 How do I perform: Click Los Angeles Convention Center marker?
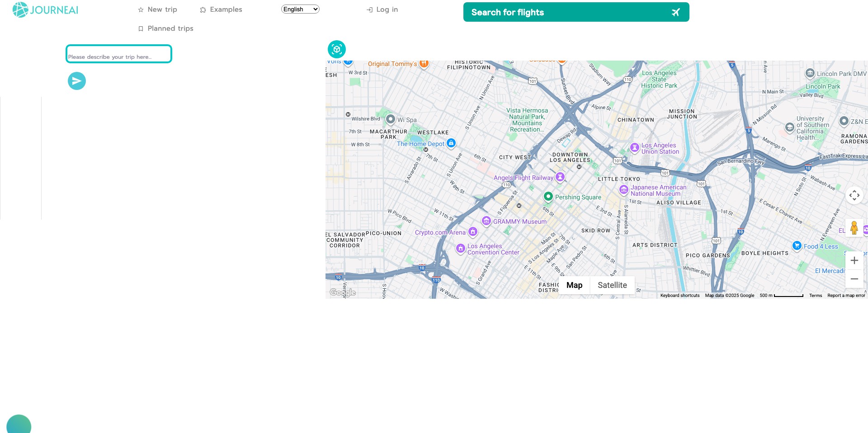coord(460,248)
